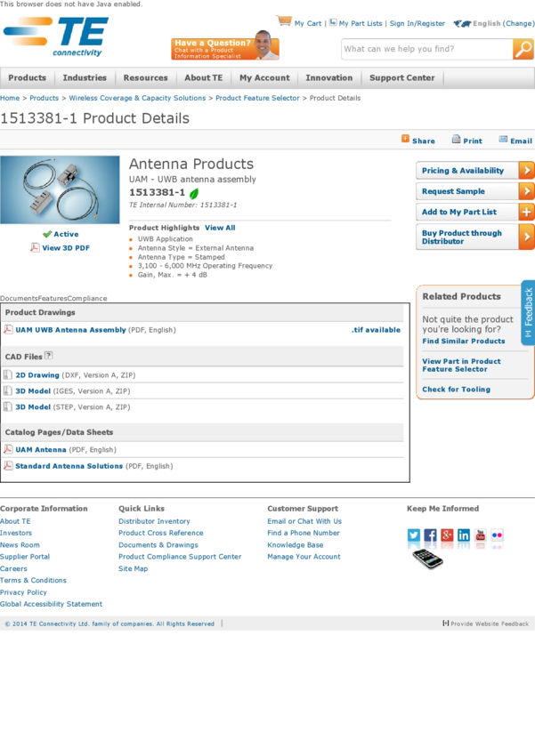Click Supplier Portal footer link
This screenshot has height=756, width=535.
click(25, 557)
